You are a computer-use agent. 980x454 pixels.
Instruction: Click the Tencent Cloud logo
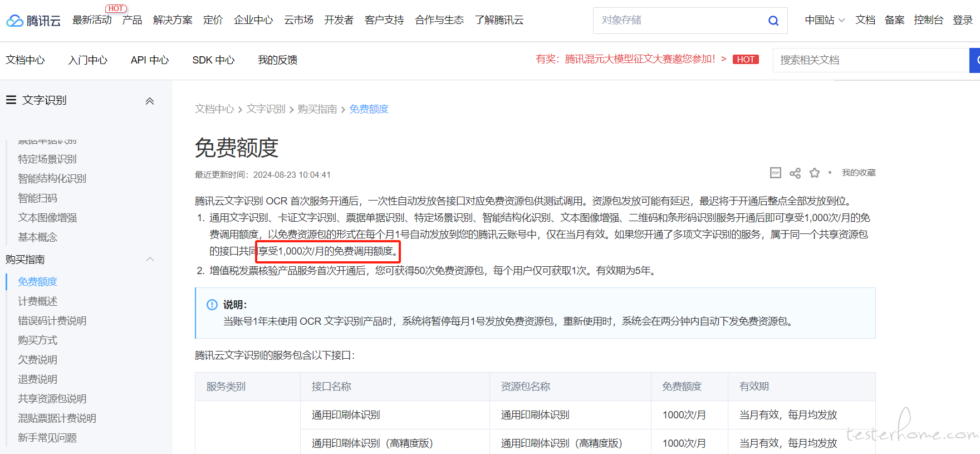pos(33,21)
